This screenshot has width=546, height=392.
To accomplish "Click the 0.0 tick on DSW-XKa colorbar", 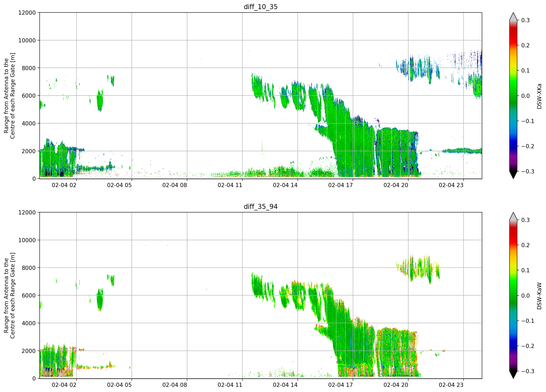I will click(525, 96).
